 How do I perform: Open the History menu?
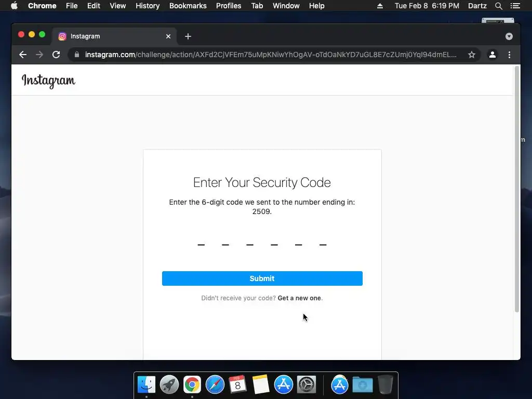pyautogui.click(x=148, y=6)
